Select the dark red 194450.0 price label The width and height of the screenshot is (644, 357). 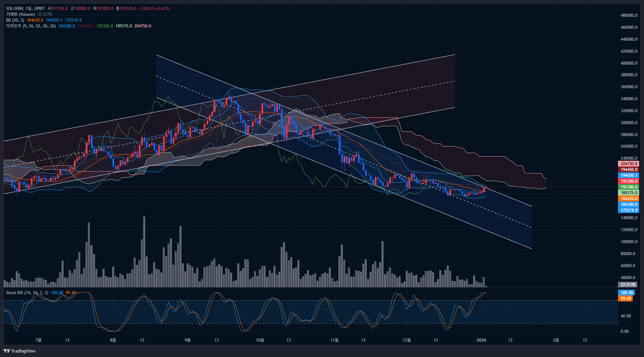point(628,170)
